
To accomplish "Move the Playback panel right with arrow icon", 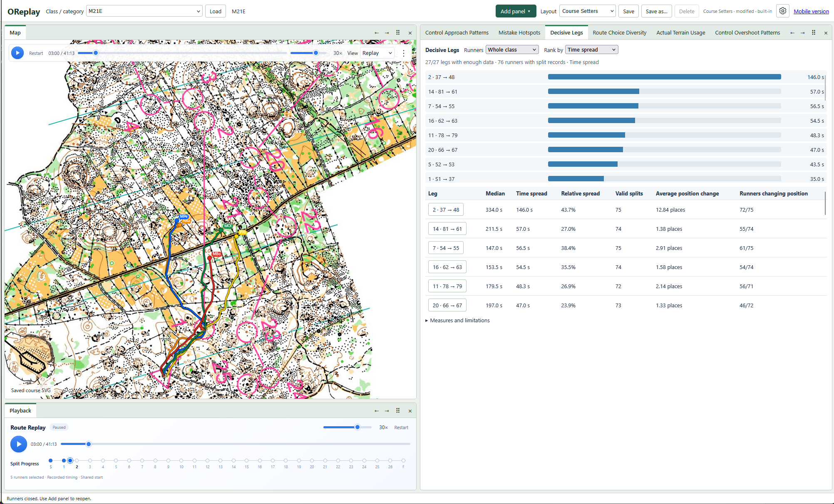I will coord(387,411).
